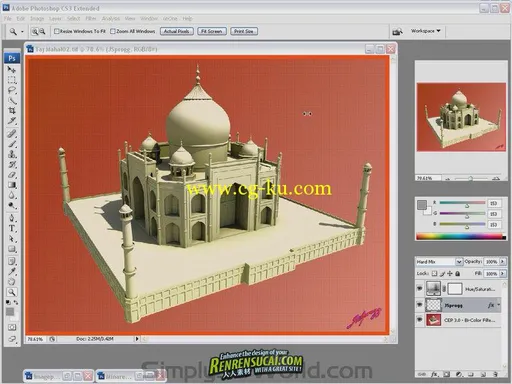
Task: Select the Move tool
Action: 12,70
